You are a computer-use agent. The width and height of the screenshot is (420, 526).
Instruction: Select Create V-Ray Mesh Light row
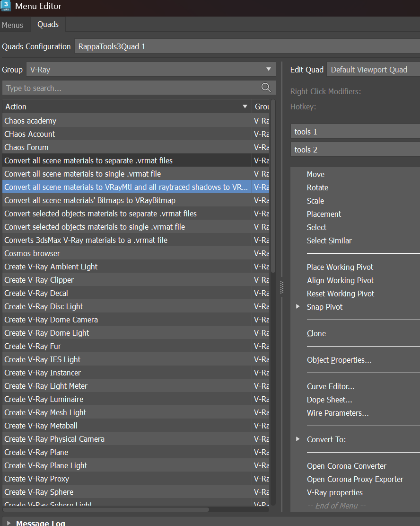coord(136,412)
